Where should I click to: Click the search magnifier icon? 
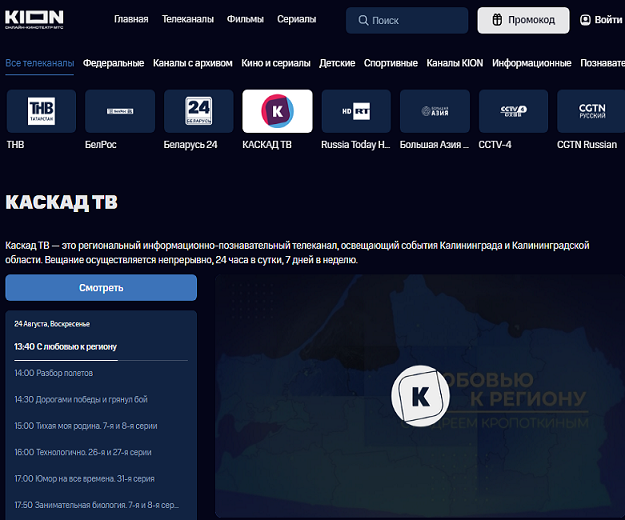tap(363, 20)
